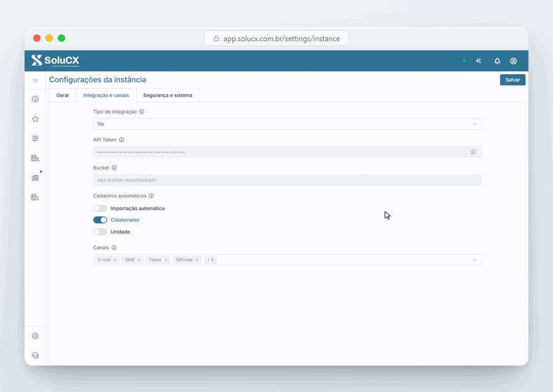Image resolution: width=553 pixels, height=392 pixels.
Task: Open the news icon with notification dot
Action: coord(35,178)
